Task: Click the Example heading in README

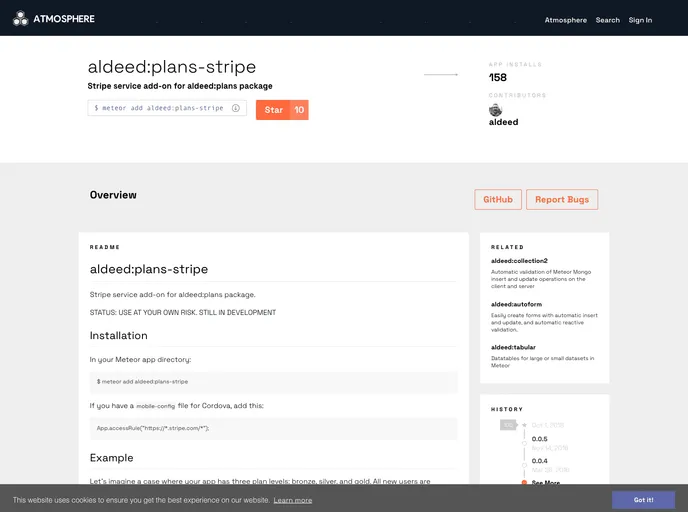Action: click(111, 458)
